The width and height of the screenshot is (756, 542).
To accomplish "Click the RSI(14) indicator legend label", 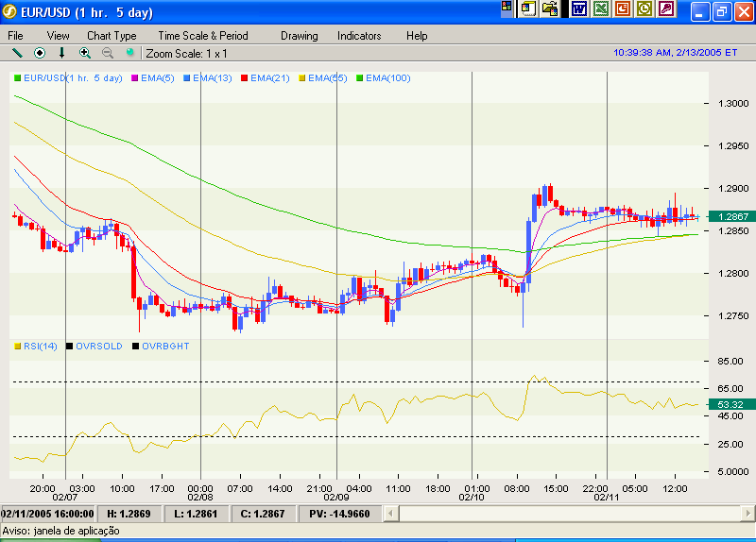I will pyautogui.click(x=40, y=347).
